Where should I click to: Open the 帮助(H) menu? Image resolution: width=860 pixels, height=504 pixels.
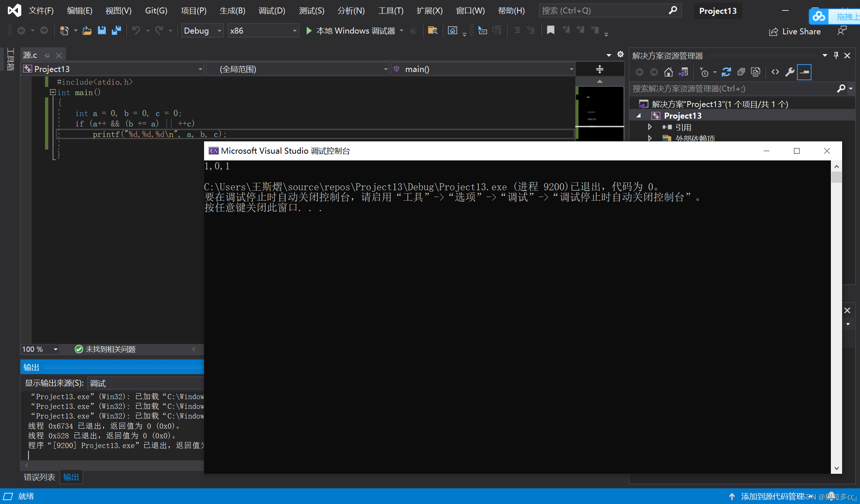(x=511, y=10)
